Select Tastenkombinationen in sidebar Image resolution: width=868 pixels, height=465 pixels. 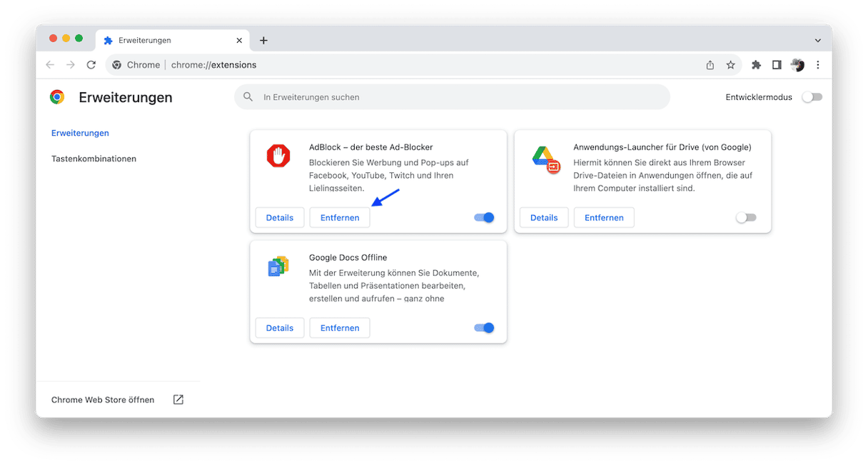point(94,159)
